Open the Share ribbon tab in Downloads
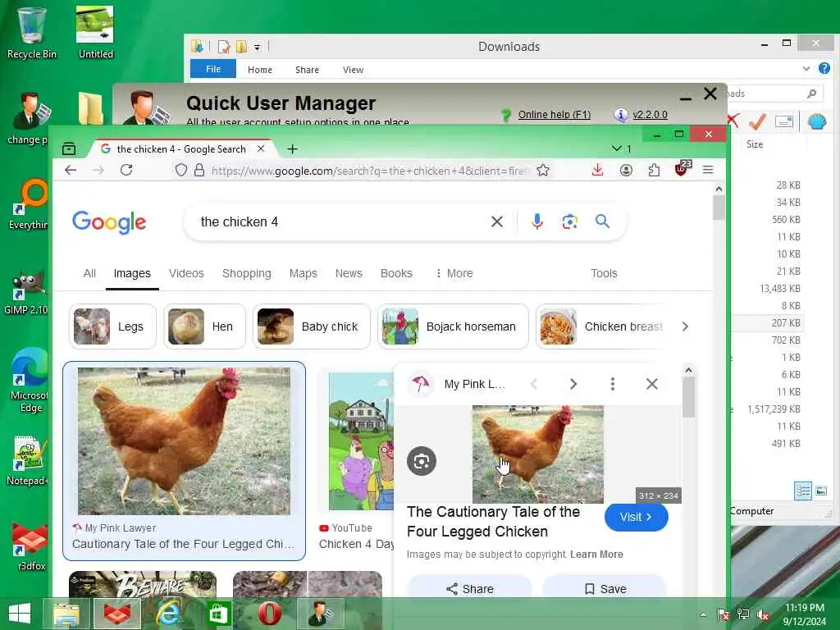The height and width of the screenshot is (630, 840). (307, 70)
